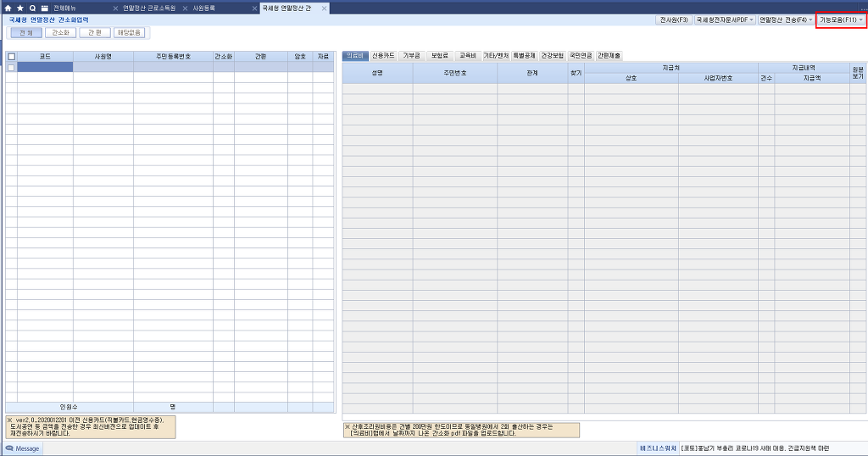Viewport: 868px width, 456px height.
Task: Close the 연말정산 근로소득원 tab
Action: (115, 8)
